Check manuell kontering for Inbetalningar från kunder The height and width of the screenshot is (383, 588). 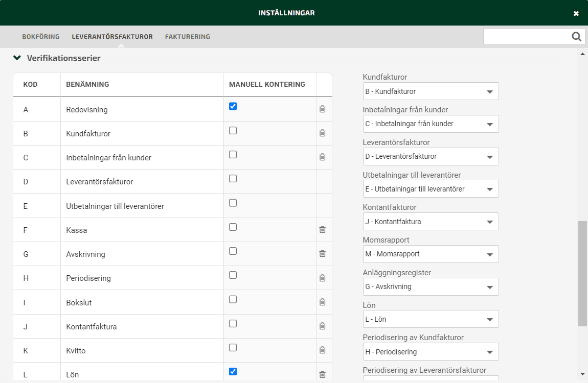pyautogui.click(x=233, y=155)
